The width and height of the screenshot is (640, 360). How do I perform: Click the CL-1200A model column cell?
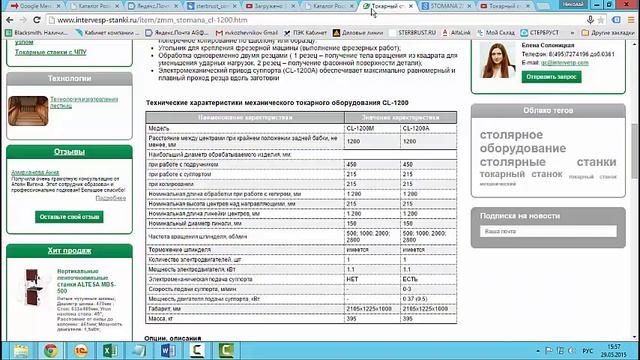click(x=428, y=129)
